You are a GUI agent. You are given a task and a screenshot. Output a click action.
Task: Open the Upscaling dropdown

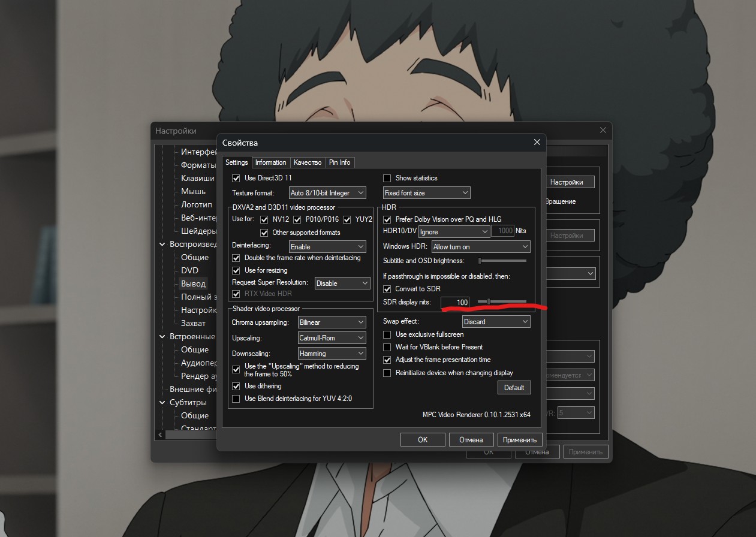pos(332,338)
